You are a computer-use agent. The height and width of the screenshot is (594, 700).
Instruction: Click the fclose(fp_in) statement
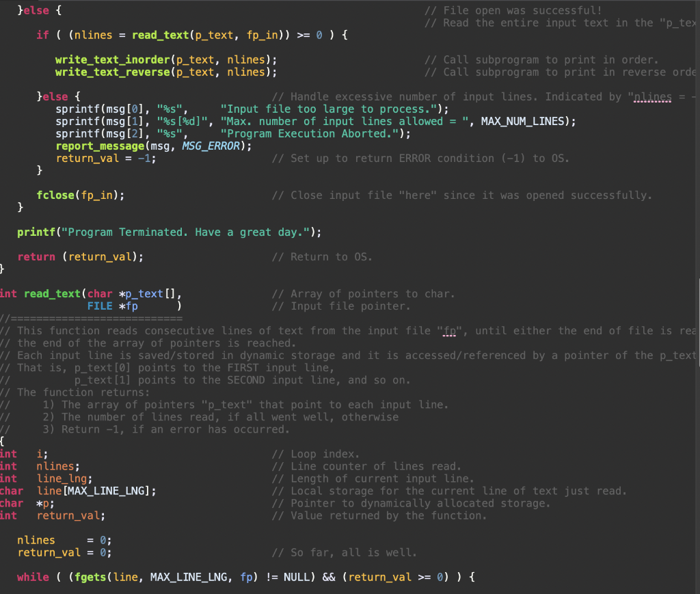[81, 195]
